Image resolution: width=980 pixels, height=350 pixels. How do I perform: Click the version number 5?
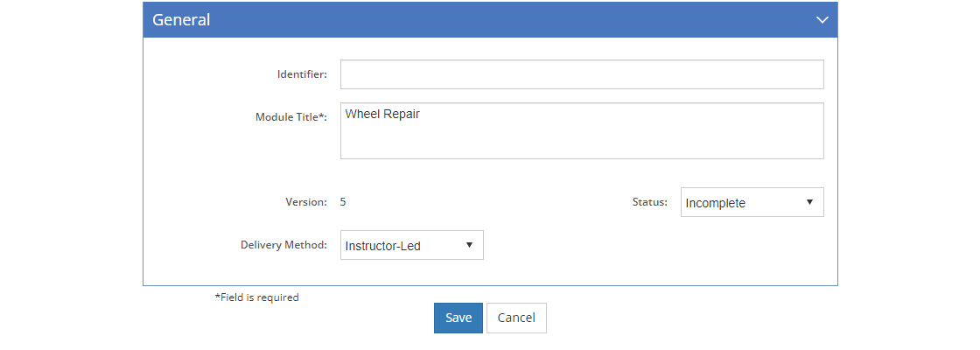(343, 202)
